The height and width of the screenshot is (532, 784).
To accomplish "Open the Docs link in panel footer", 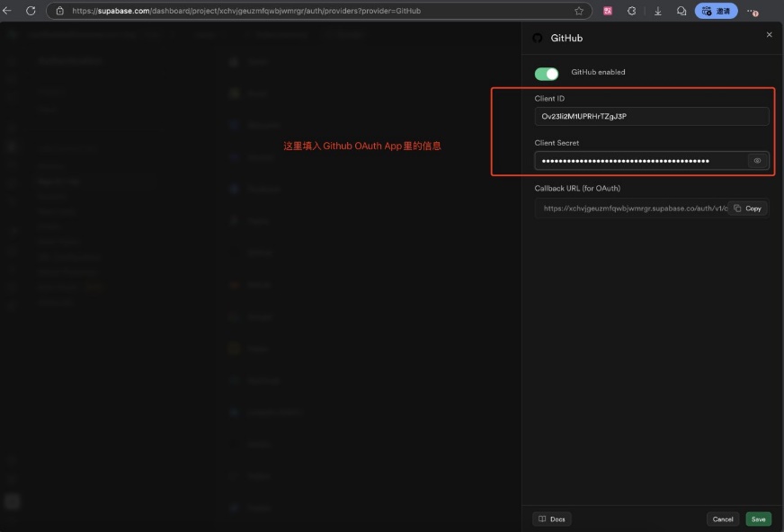I will click(x=551, y=519).
